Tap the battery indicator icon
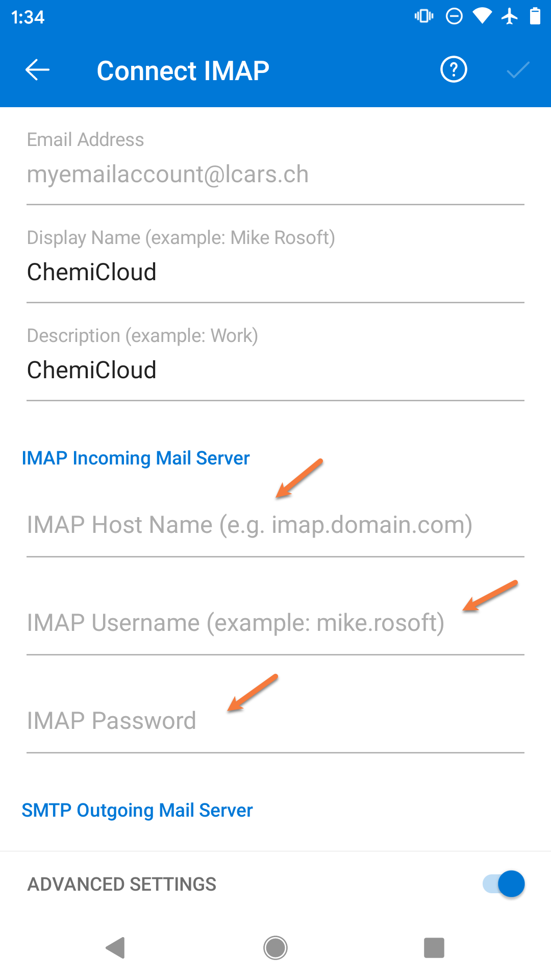The width and height of the screenshot is (551, 980). click(536, 17)
